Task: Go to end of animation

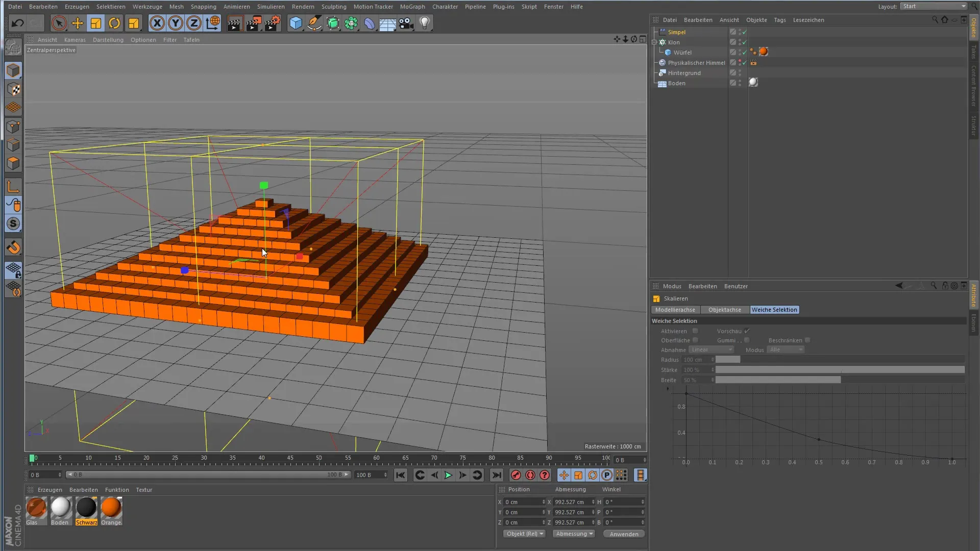Action: click(x=496, y=475)
